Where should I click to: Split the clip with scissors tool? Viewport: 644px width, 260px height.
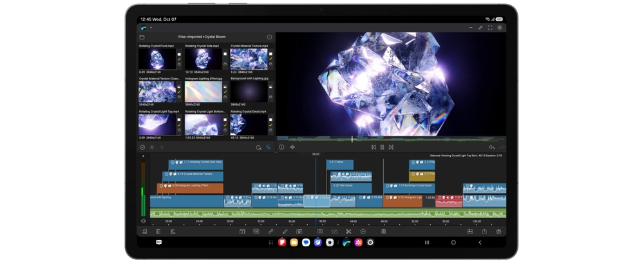coord(348,232)
